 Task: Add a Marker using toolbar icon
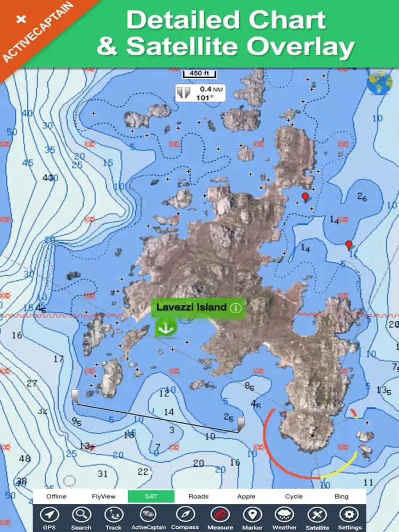(x=252, y=515)
